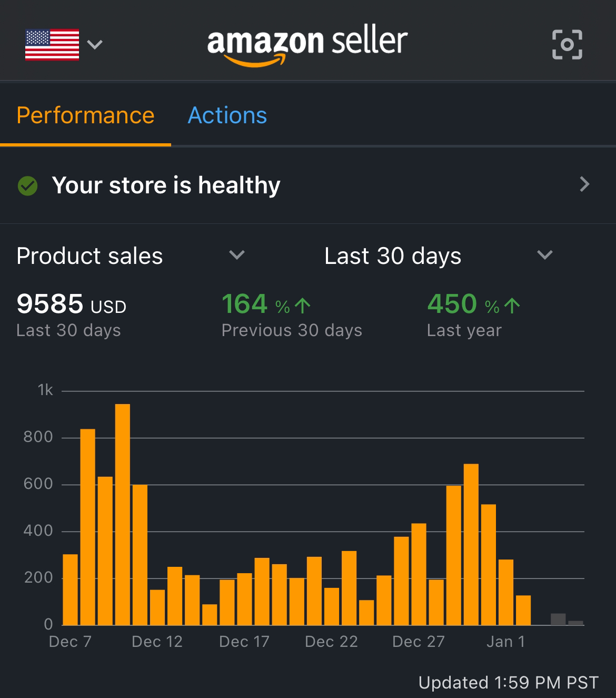Expand the marketplace chevron next to flag
The width and height of the screenshot is (616, 698).
point(95,44)
